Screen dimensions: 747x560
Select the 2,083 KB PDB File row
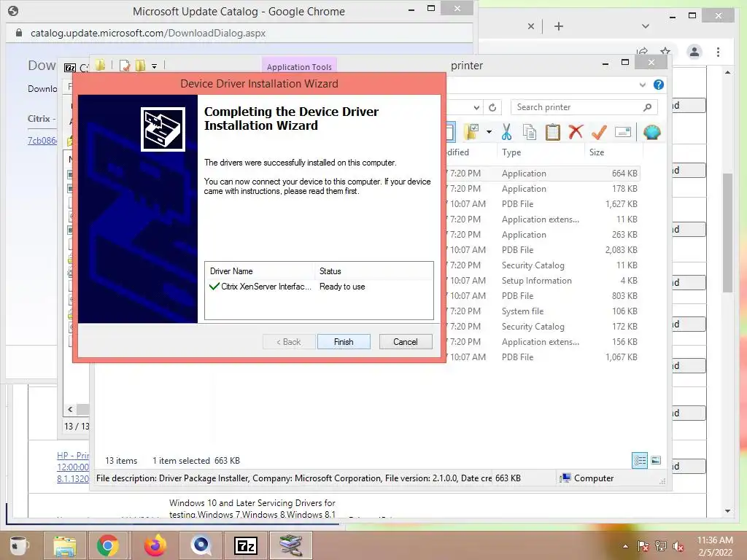[x=543, y=250]
